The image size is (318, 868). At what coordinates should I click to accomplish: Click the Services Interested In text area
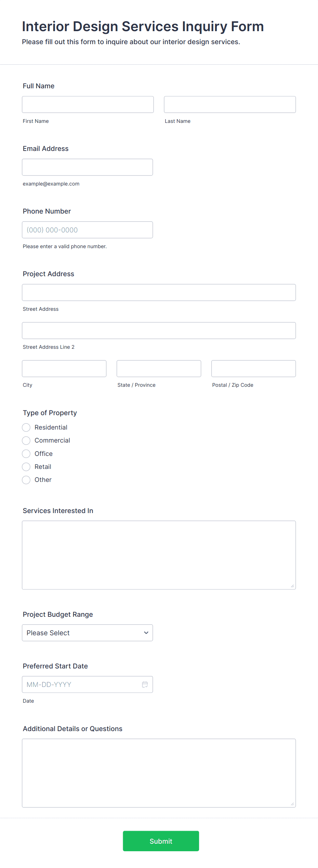pos(159,555)
